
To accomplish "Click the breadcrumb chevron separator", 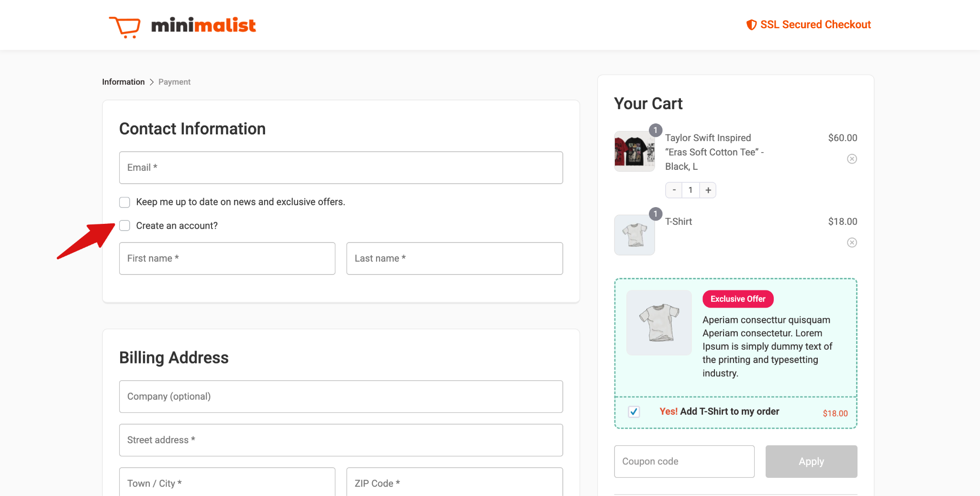I will pos(152,82).
